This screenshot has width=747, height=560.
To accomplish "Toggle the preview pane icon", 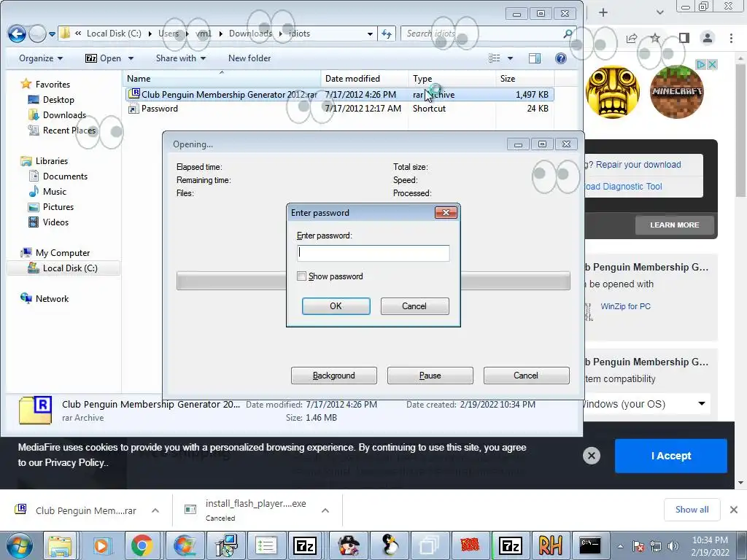I will point(535,58).
